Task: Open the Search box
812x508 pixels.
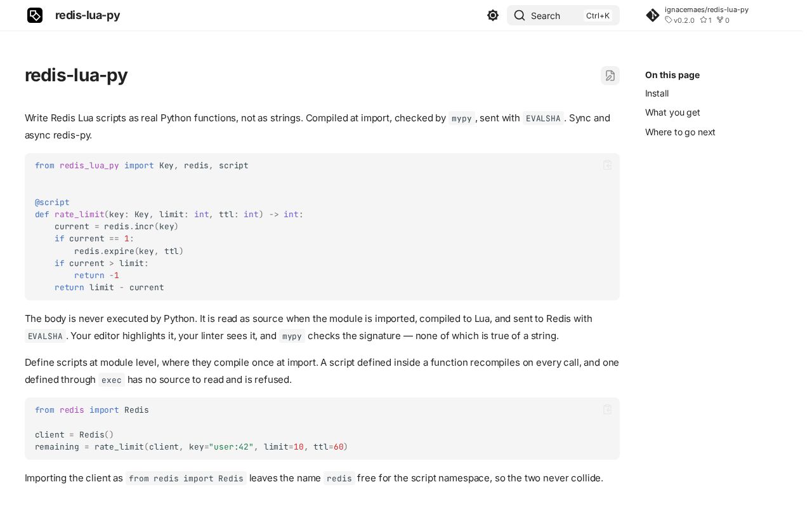Action: point(563,15)
